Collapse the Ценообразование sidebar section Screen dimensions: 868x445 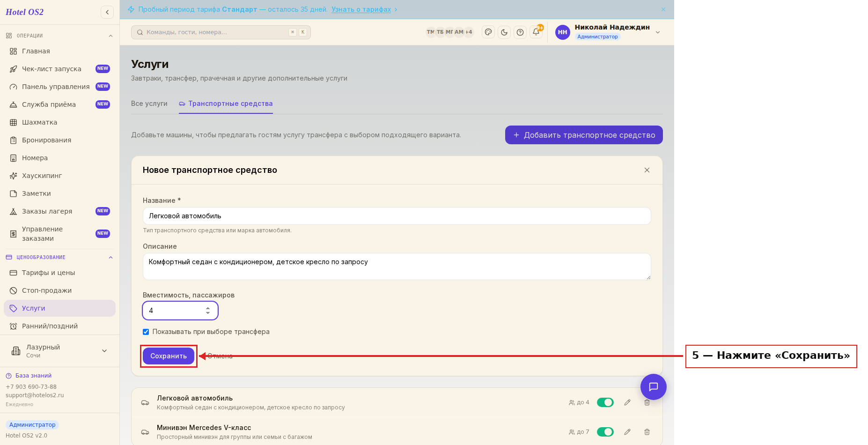point(110,257)
